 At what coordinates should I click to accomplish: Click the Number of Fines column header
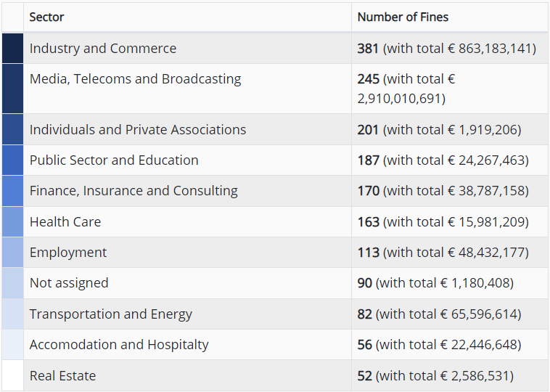click(x=403, y=17)
